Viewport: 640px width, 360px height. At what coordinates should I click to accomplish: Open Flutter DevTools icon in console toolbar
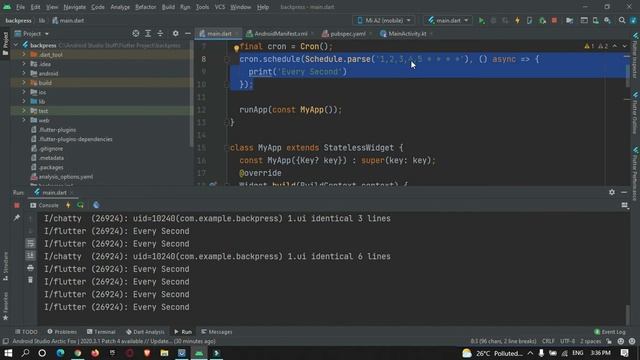[96, 205]
